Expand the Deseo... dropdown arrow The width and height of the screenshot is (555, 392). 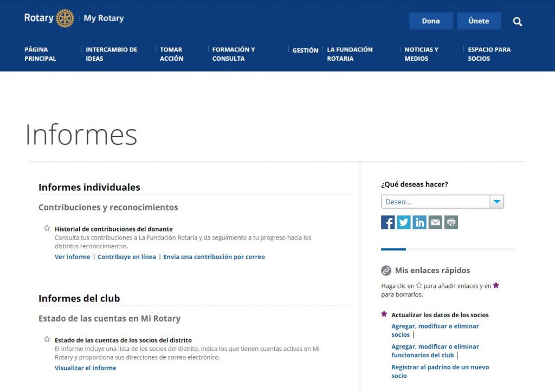pyautogui.click(x=496, y=202)
